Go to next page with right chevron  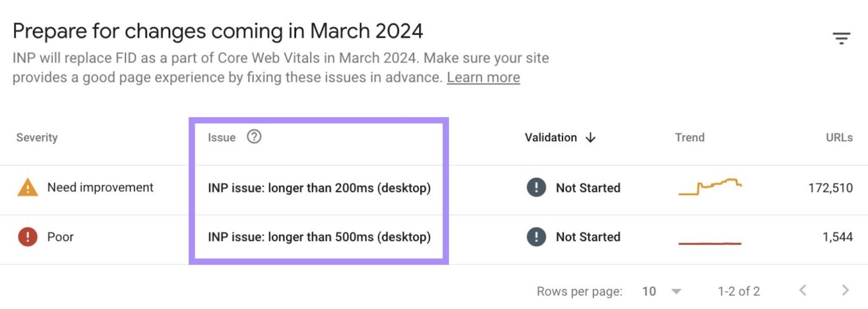845,291
